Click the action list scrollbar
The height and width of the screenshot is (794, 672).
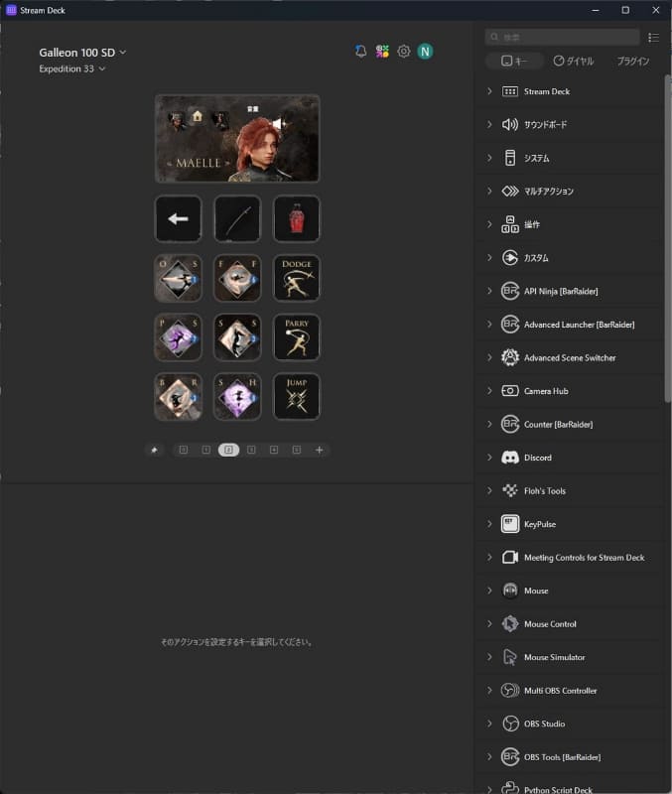(x=668, y=238)
